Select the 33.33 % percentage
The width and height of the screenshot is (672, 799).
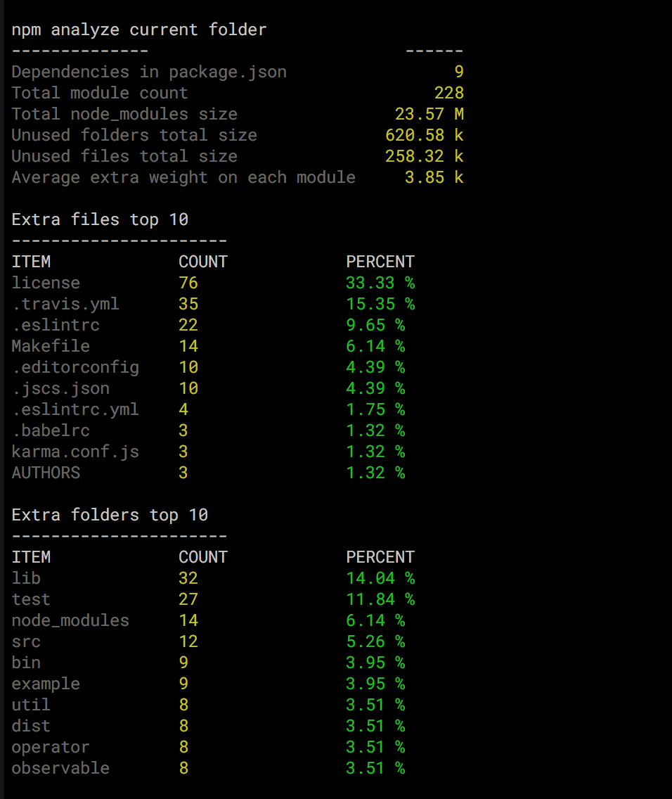click(x=380, y=283)
